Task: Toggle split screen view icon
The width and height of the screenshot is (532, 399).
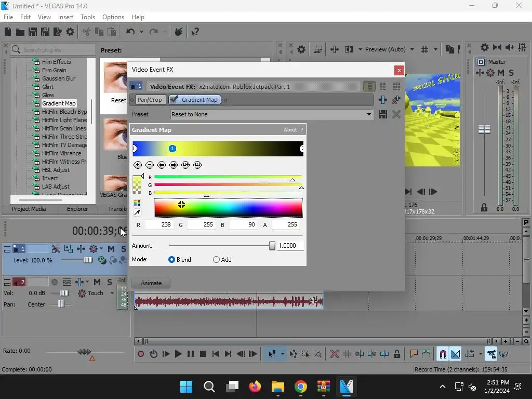Action: pos(349,49)
